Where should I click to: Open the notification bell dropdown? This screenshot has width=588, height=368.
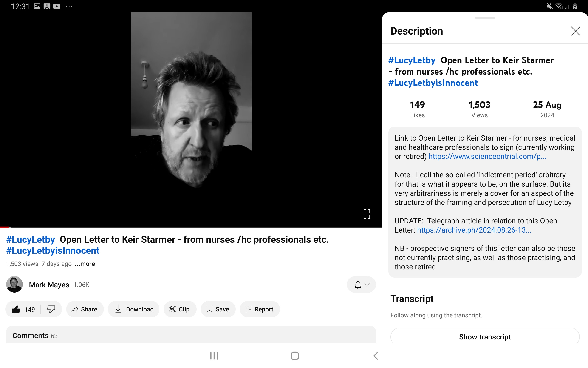click(x=361, y=285)
